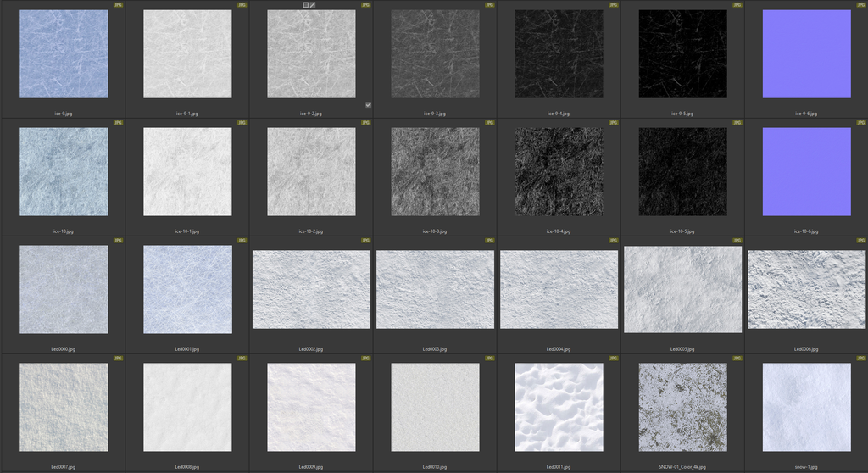Click the Led0009.jpg filename label

pos(311,466)
